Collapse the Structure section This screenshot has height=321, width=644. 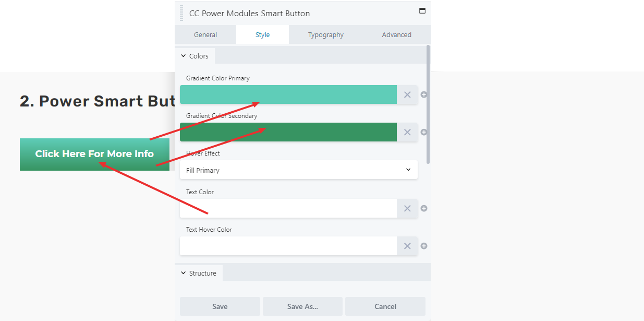tap(199, 273)
